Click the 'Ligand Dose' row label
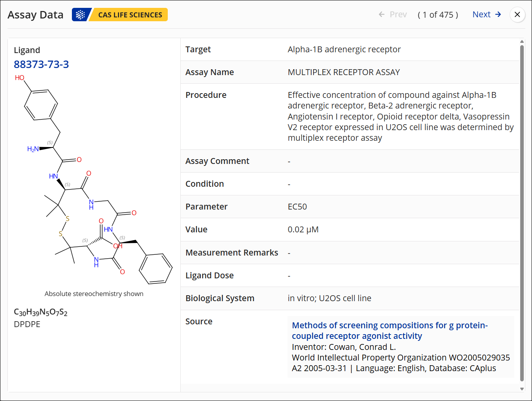The width and height of the screenshot is (532, 401). tap(209, 276)
